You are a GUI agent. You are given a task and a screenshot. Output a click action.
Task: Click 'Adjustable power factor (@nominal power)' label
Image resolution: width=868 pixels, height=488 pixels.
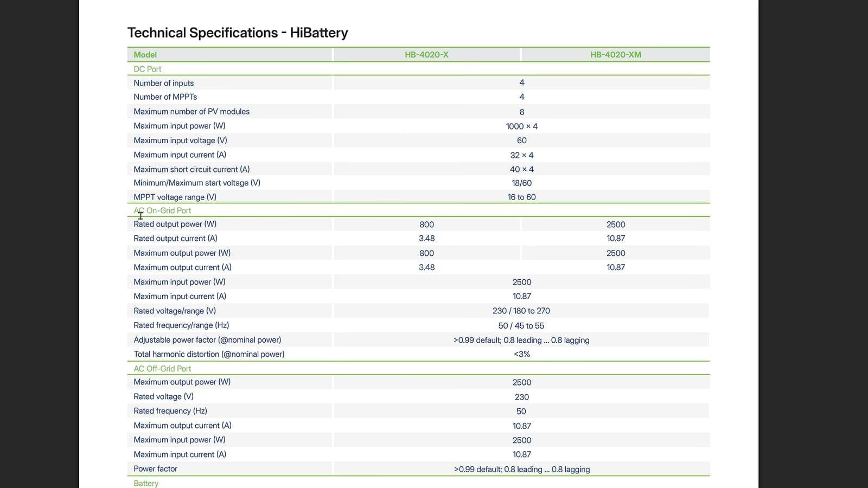pyautogui.click(x=207, y=340)
